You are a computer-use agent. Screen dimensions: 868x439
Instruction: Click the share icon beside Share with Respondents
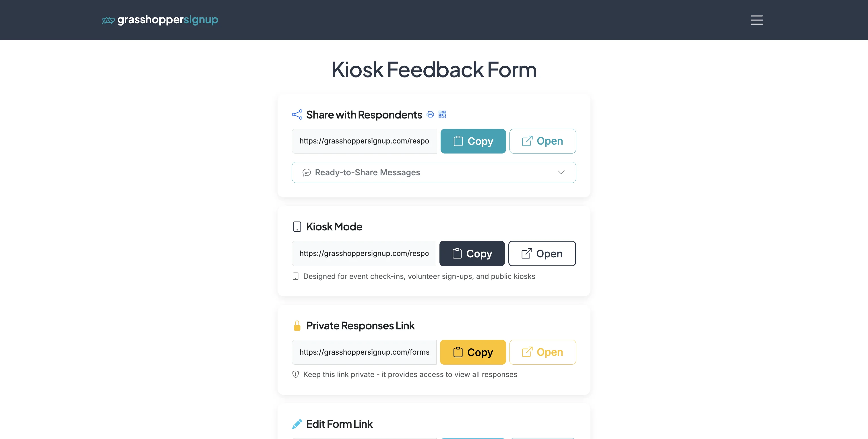[297, 114]
